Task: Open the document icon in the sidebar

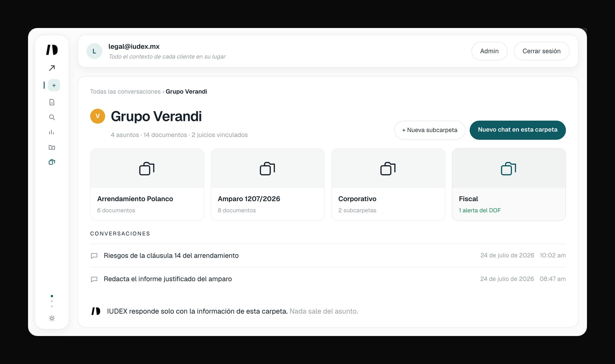Action: pyautogui.click(x=52, y=102)
